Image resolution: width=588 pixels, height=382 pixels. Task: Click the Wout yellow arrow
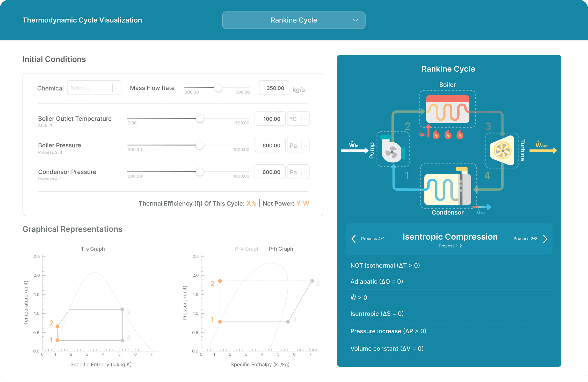(543, 150)
